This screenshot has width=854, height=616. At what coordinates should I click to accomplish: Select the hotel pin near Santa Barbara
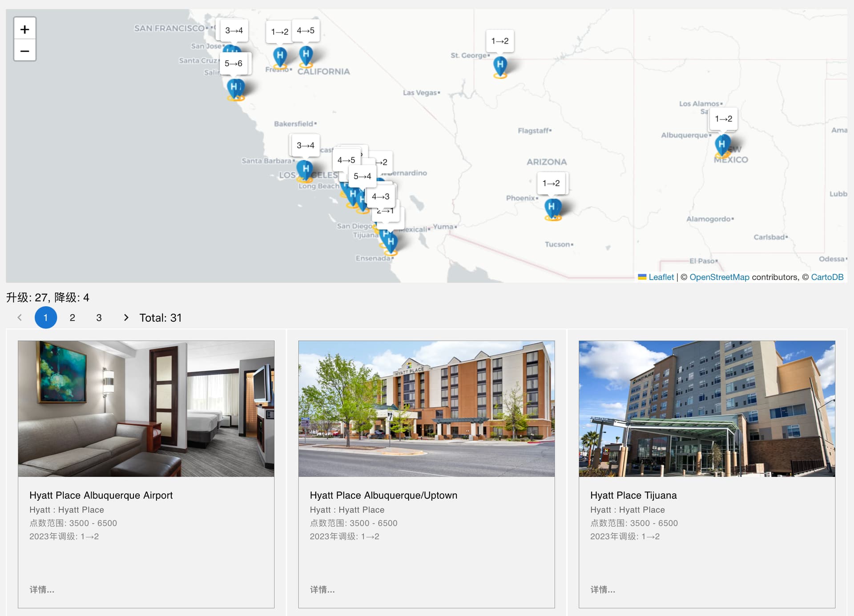click(305, 171)
